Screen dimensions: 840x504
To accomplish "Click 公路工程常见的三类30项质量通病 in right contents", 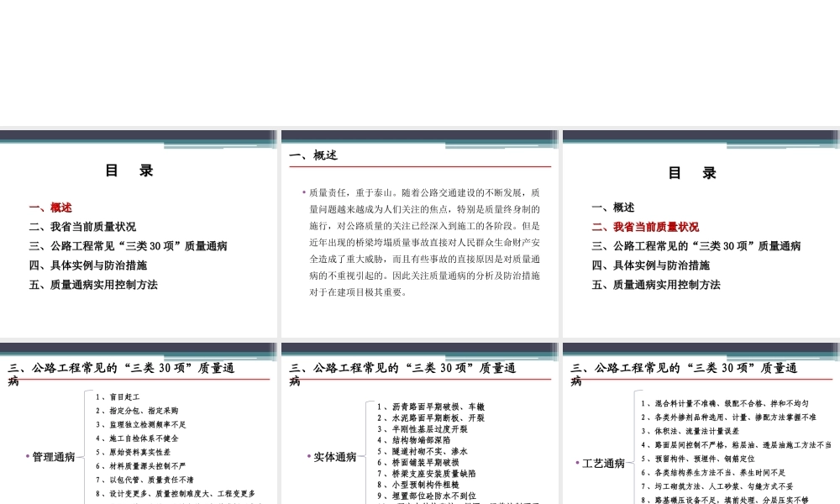I will (x=696, y=246).
